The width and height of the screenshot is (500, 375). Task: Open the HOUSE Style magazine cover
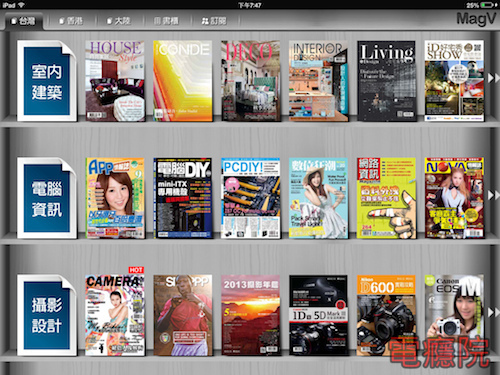115,81
